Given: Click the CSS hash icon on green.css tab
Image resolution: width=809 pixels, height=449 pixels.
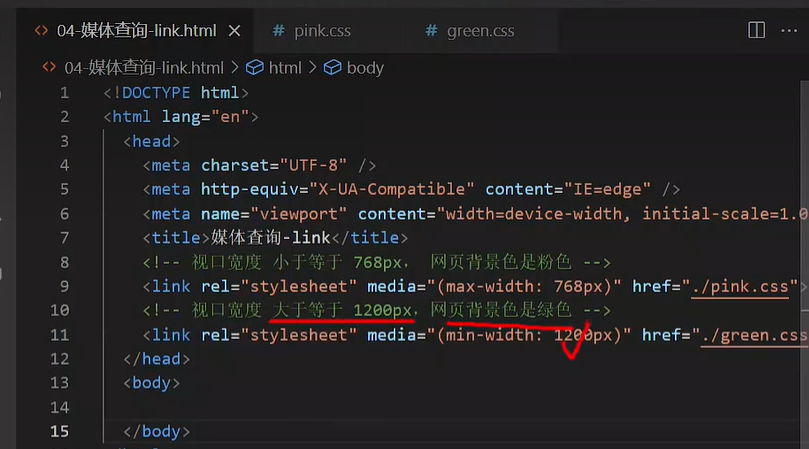Looking at the screenshot, I should tap(431, 31).
